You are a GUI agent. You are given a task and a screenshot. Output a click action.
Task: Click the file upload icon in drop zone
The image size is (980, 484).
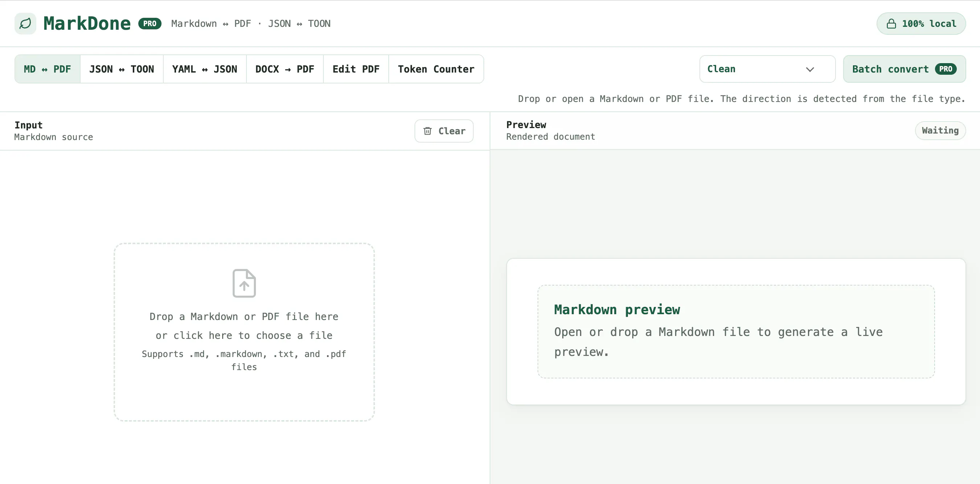click(x=244, y=283)
